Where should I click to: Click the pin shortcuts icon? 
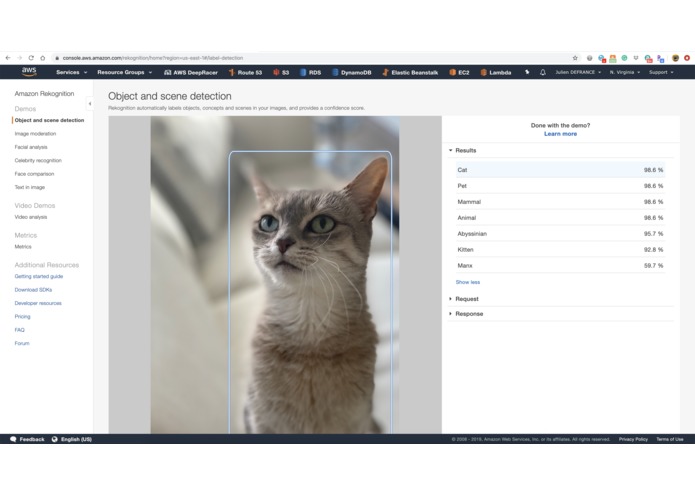pyautogui.click(x=527, y=72)
